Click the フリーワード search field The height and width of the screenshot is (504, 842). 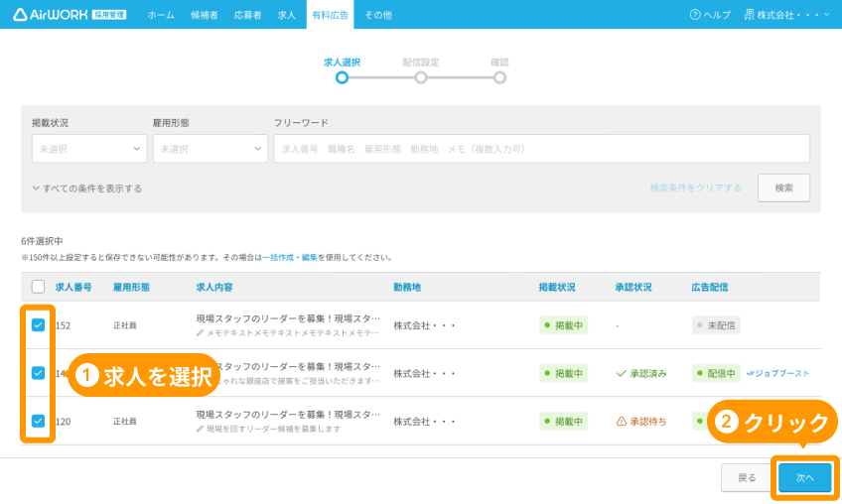[542, 149]
